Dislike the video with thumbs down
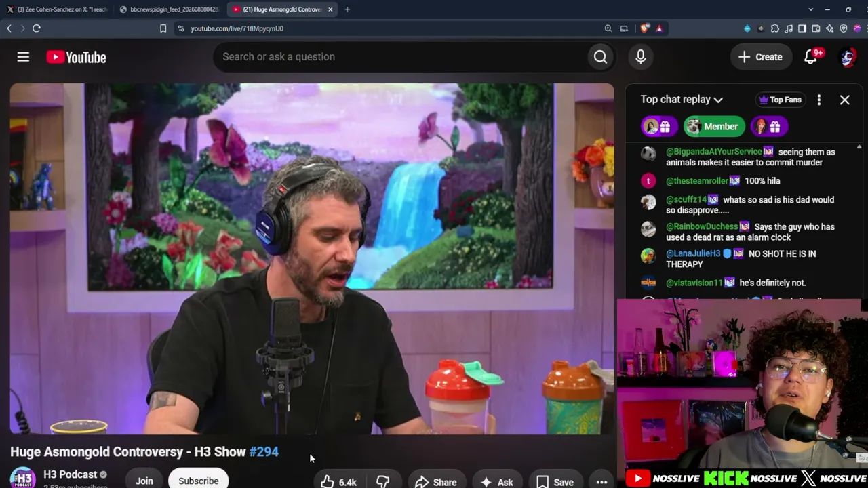 (x=383, y=481)
